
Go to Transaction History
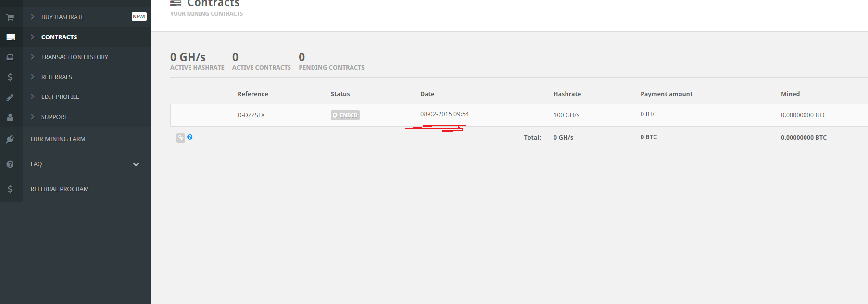75,57
